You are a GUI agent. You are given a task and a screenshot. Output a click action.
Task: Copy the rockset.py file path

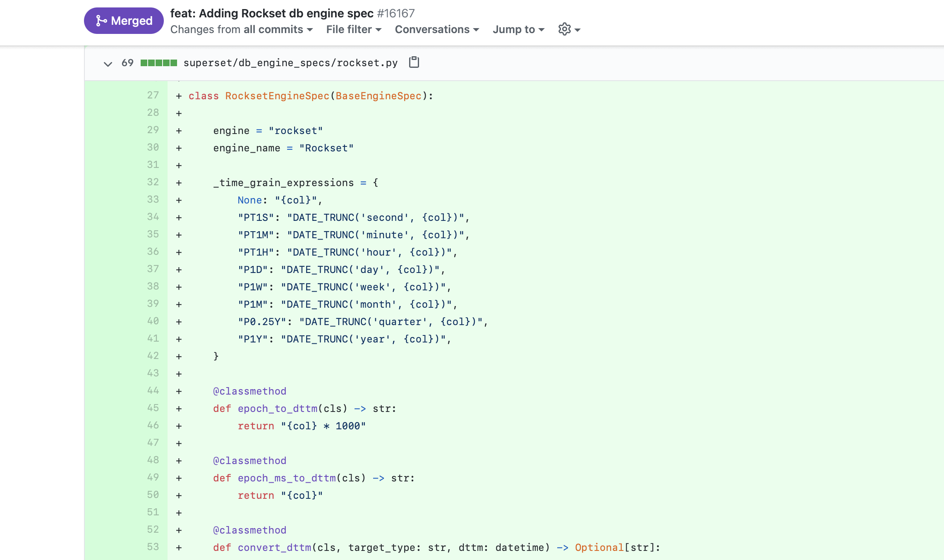[414, 62]
